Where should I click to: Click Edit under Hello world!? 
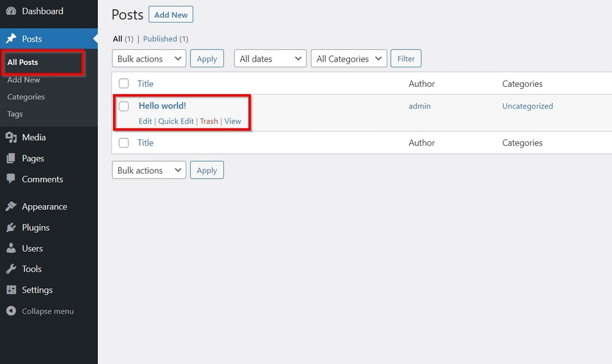(145, 121)
